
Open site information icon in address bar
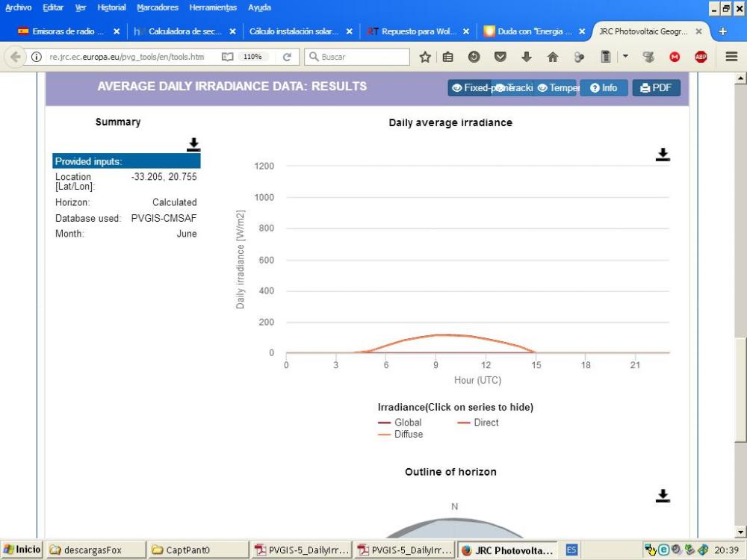pos(36,57)
